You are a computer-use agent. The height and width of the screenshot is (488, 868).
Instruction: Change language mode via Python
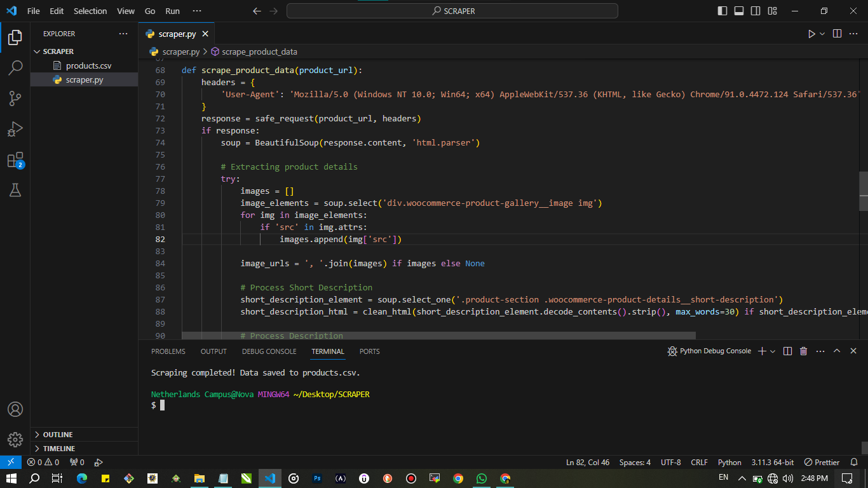(729, 462)
